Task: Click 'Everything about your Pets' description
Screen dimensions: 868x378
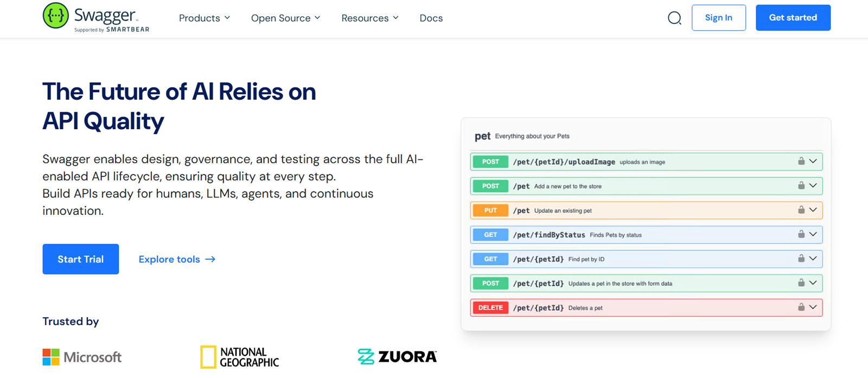Action: (532, 136)
